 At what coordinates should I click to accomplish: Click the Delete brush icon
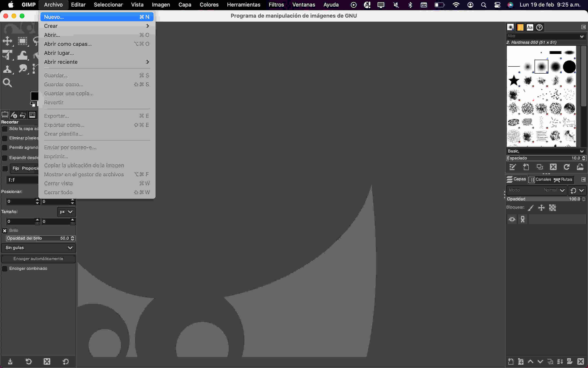coord(553,167)
